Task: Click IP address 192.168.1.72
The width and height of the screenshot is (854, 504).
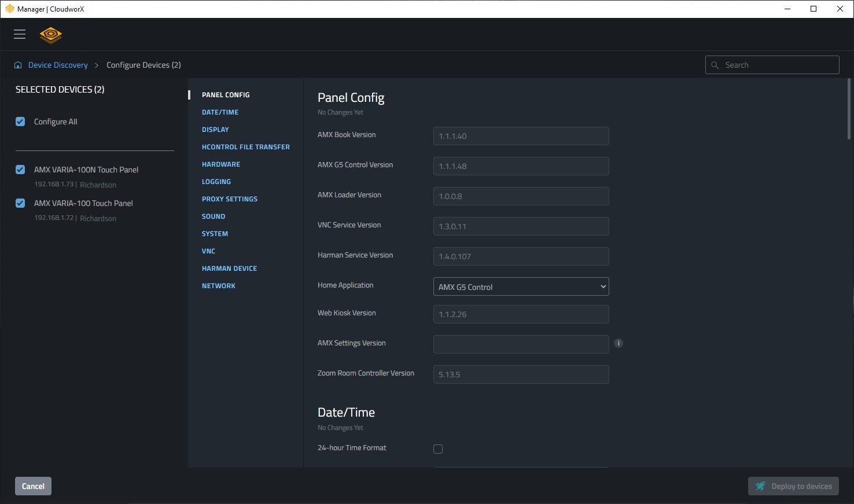Action: [x=54, y=218]
